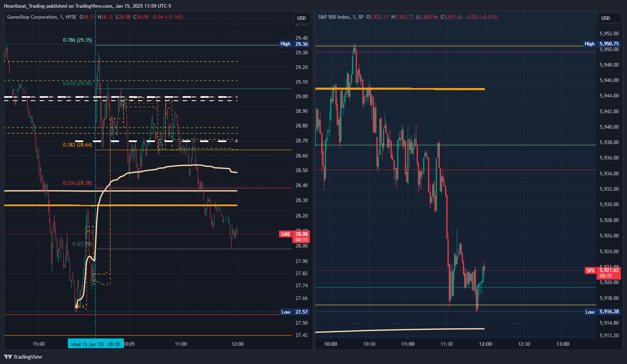
Task: Click the SPX price label 5,921.62
Action: 609,270
